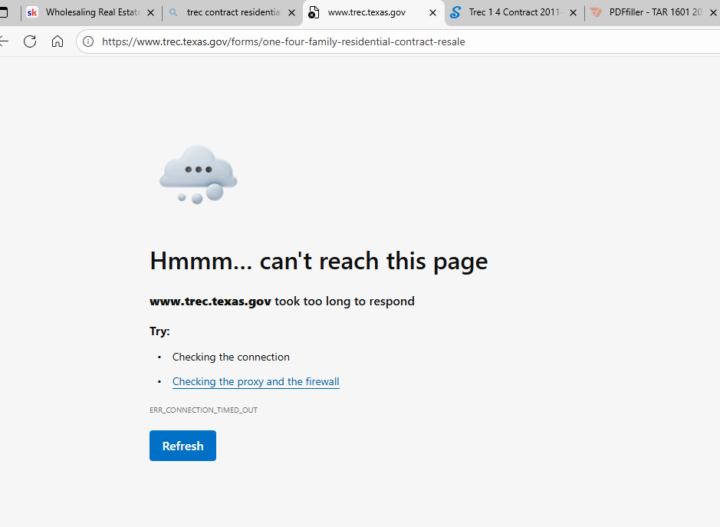The image size is (720, 527).
Task: Click the Trec 1 4 Contract tab favicon
Action: pos(456,13)
